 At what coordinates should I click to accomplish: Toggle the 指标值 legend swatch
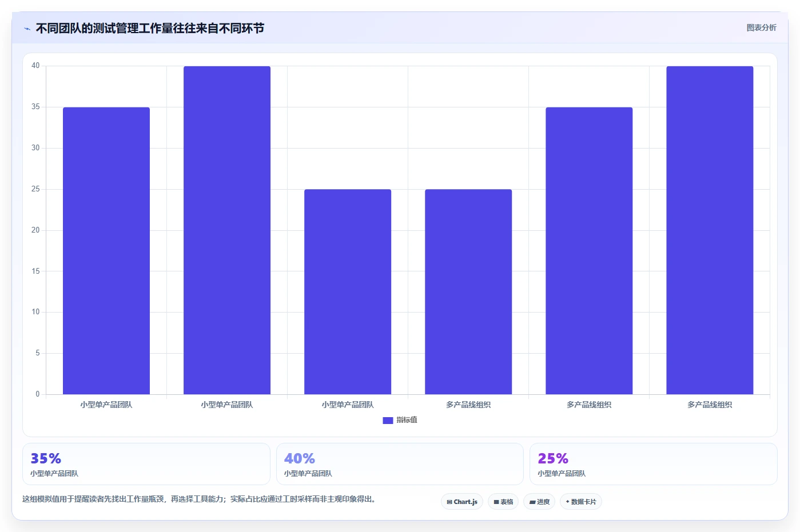click(388, 420)
